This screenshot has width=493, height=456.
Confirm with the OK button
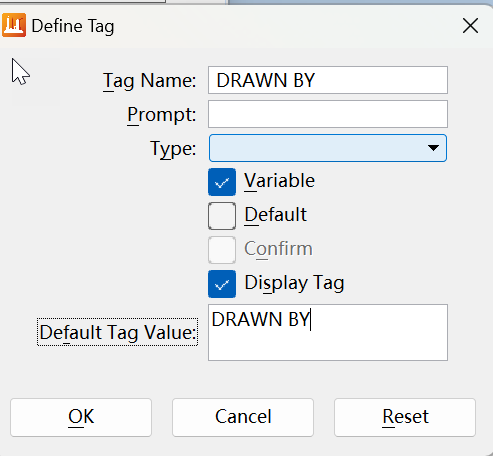pos(81,417)
